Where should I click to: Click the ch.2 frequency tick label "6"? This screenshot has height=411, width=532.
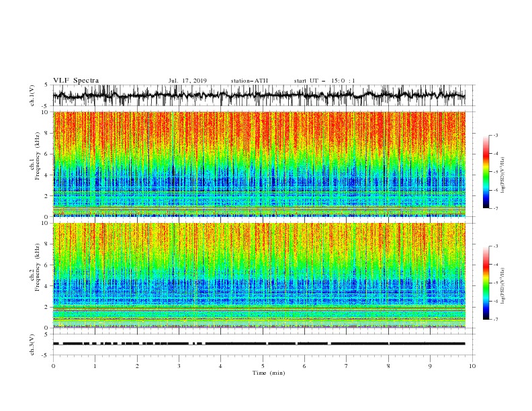(x=46, y=265)
